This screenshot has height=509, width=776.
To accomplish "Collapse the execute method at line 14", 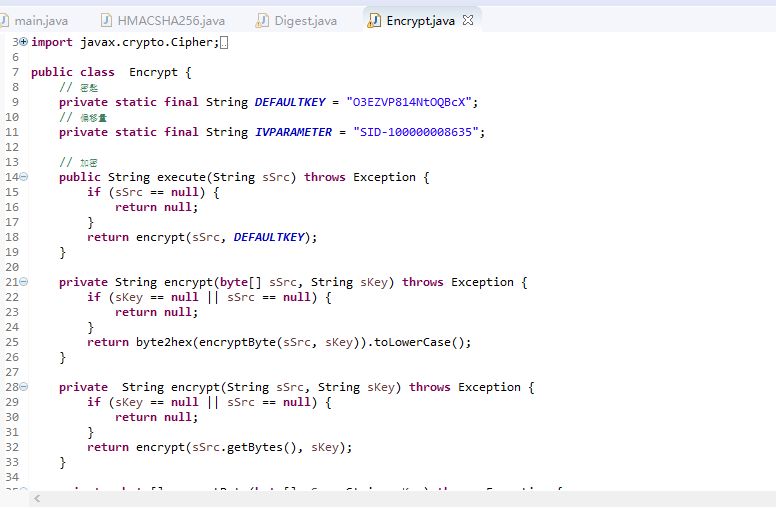I will 24,177.
